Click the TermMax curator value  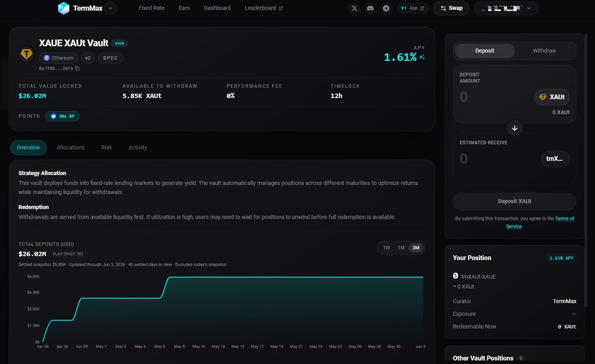tap(565, 301)
